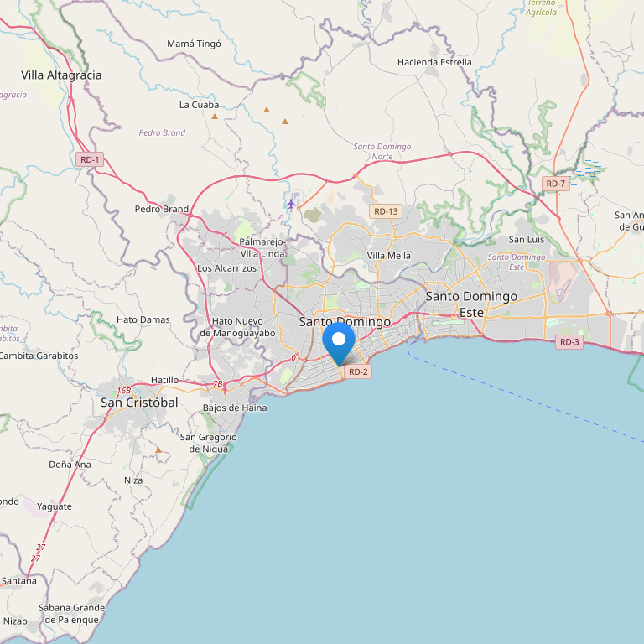Screen dimensions: 644x644
Task: Select the San Cristóbal city label
Action: (140, 402)
